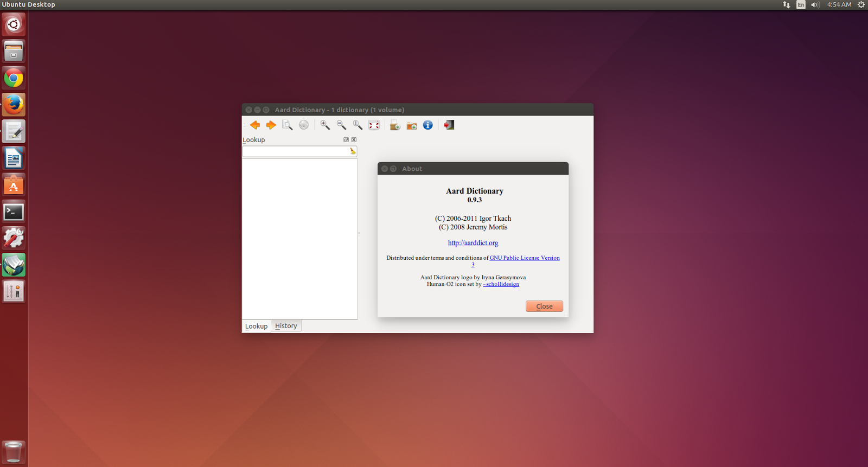Open the En keyboard layout indicator
The height and width of the screenshot is (467, 868).
click(801, 5)
